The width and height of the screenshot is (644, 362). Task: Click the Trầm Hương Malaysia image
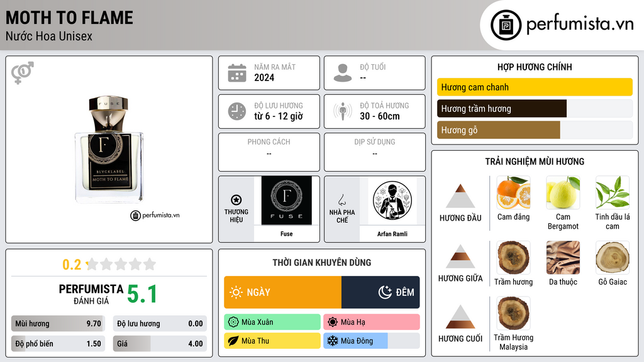(513, 313)
